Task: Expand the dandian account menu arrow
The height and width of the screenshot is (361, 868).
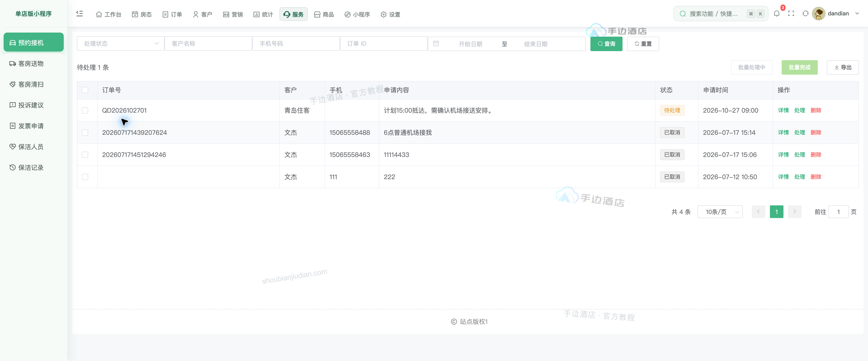Action: [857, 14]
